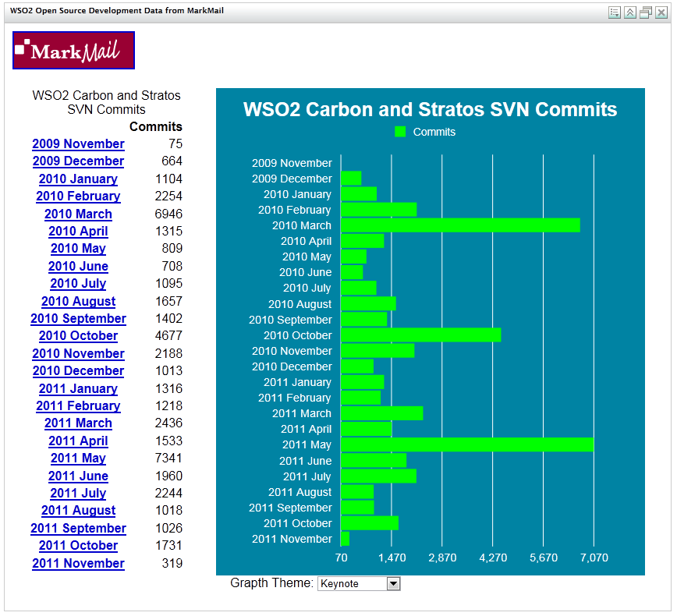Select the 2011 September link
Screen dimensions: 677x616
(78, 528)
